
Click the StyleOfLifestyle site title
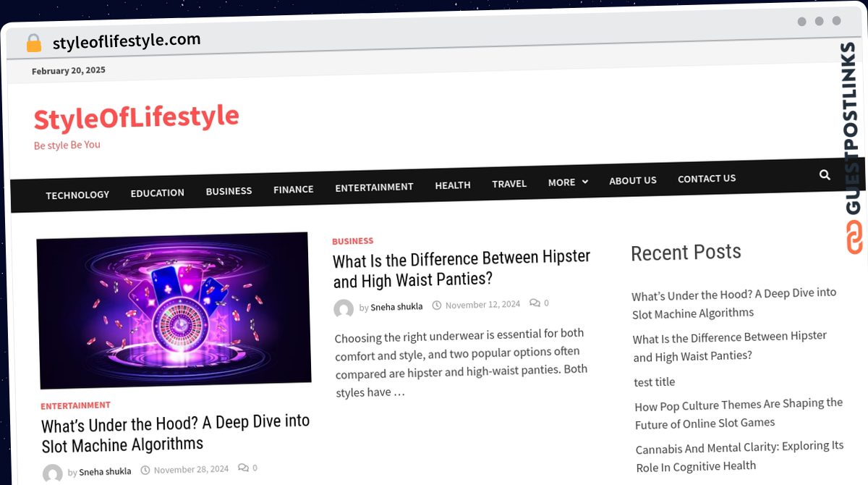coord(136,118)
